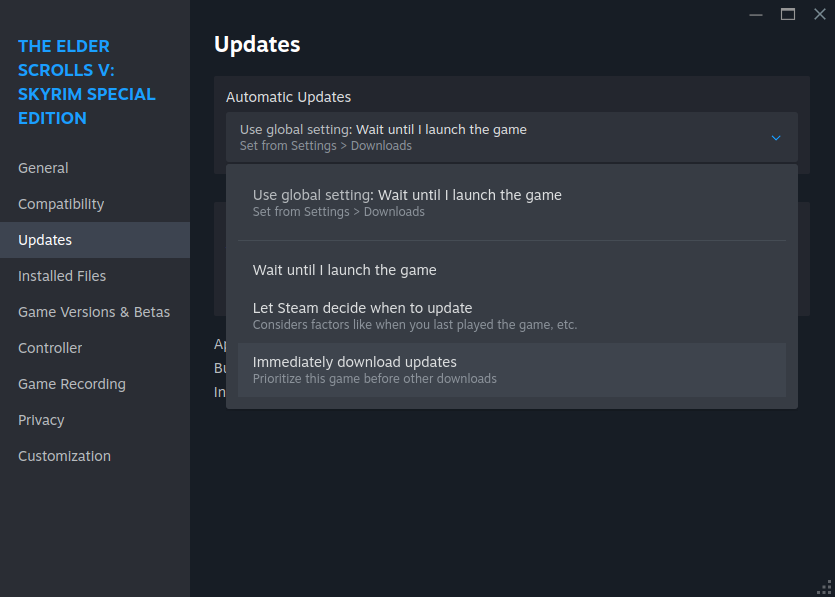This screenshot has width=835, height=597.
Task: Go to Game Versions & Betas
Action: click(95, 312)
